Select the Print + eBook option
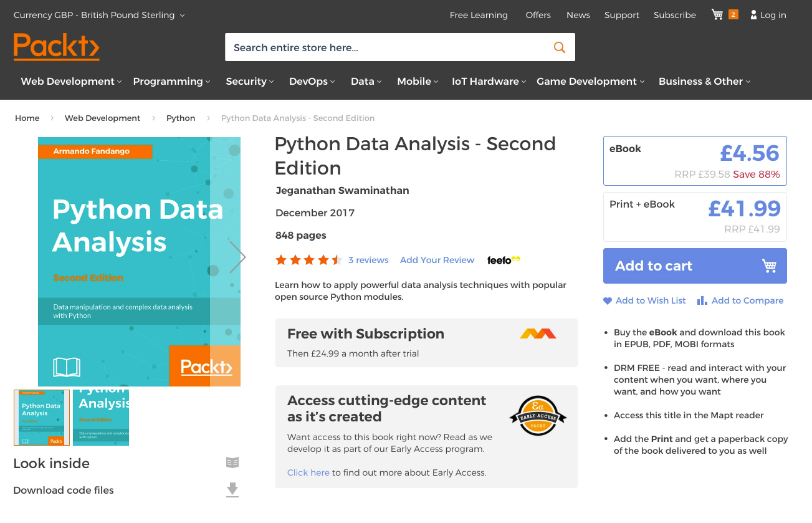The height and width of the screenshot is (523, 812). [695, 216]
